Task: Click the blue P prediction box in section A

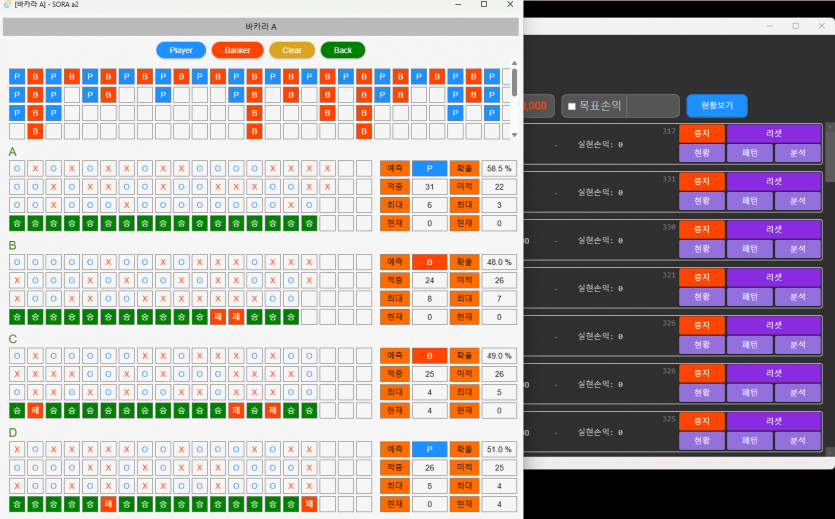Action: pos(429,168)
